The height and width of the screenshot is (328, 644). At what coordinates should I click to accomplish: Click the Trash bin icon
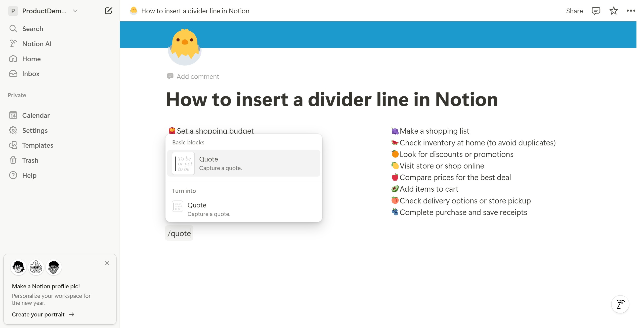(x=13, y=160)
